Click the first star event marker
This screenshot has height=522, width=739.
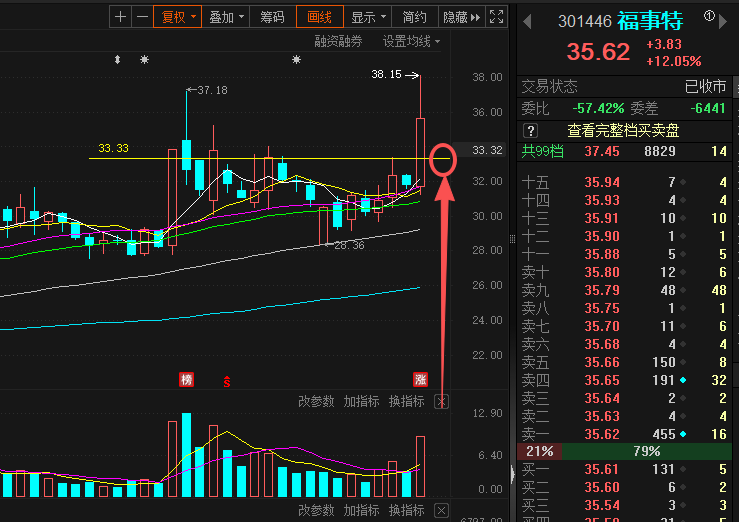(x=145, y=60)
